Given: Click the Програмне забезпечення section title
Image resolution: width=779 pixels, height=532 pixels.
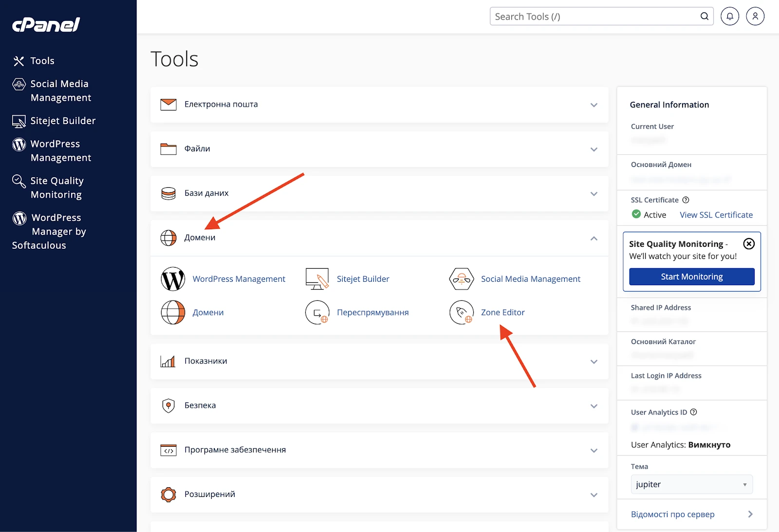Looking at the screenshot, I should pos(235,450).
